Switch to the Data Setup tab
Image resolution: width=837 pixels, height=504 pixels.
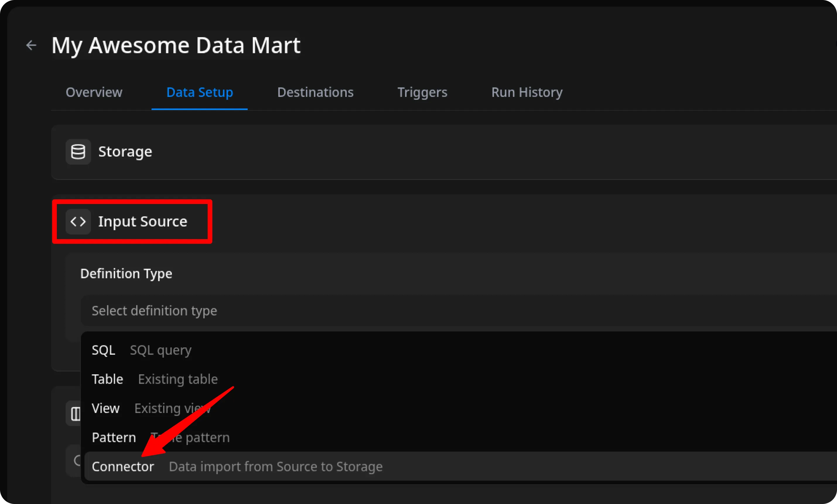[199, 92]
